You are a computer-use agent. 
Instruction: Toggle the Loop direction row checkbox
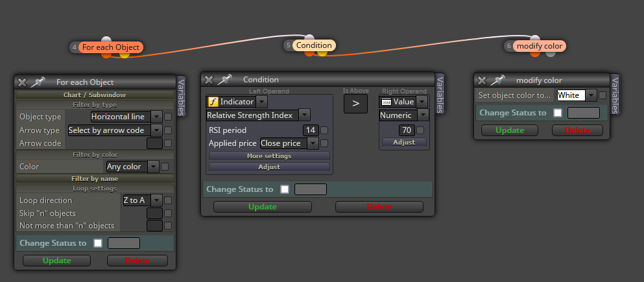[168, 200]
